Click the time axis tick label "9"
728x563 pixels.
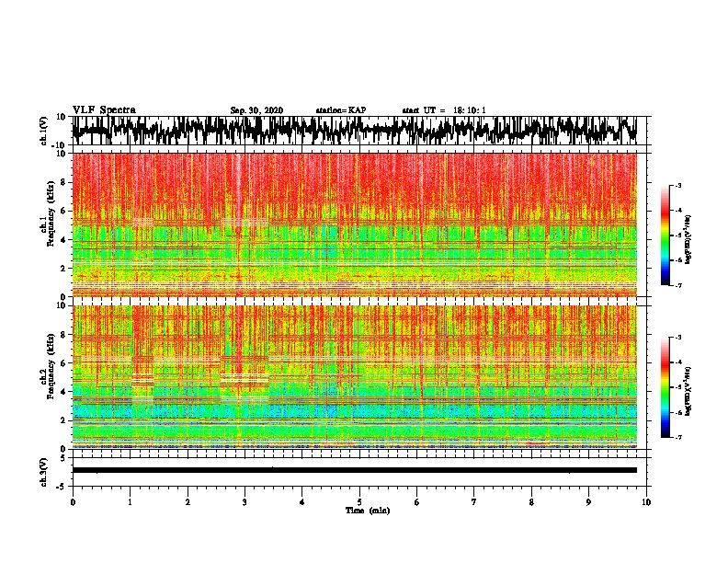point(588,502)
